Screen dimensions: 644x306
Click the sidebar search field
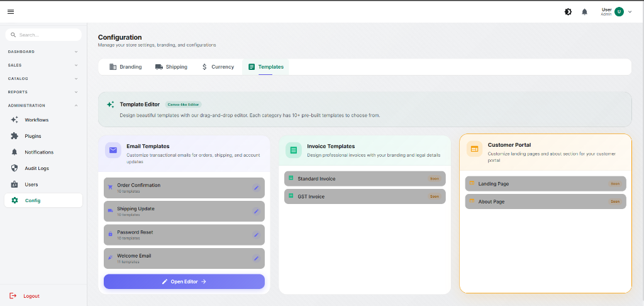pyautogui.click(x=44, y=35)
